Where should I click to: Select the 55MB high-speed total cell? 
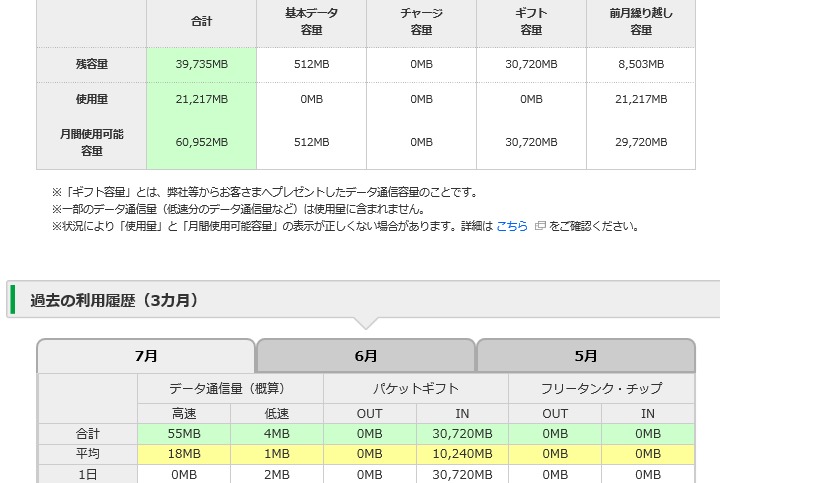click(184, 434)
